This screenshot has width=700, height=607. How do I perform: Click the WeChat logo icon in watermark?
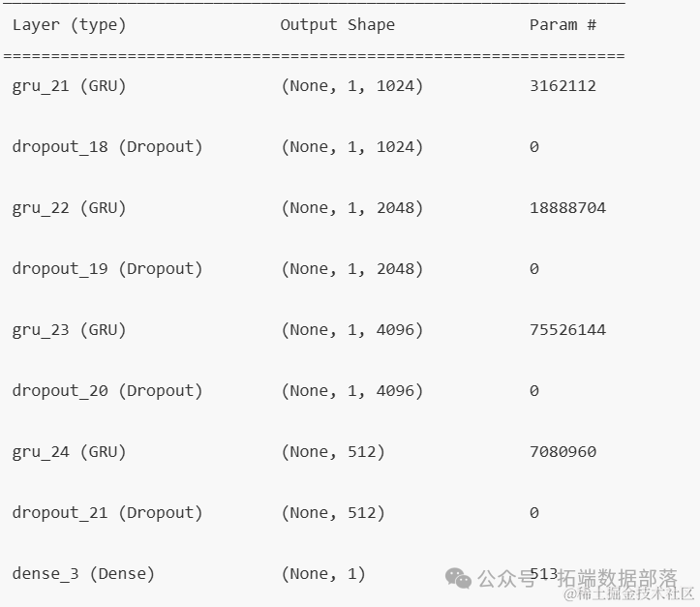pyautogui.click(x=459, y=578)
